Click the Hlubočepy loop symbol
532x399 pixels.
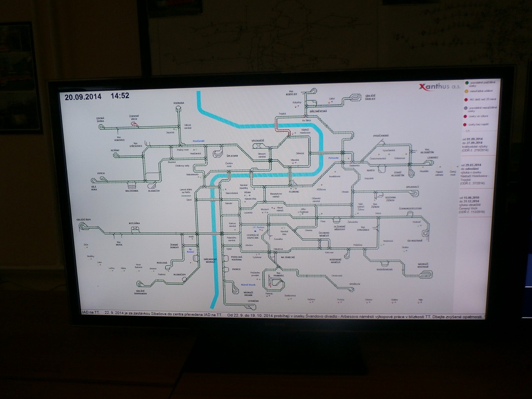[184, 280]
